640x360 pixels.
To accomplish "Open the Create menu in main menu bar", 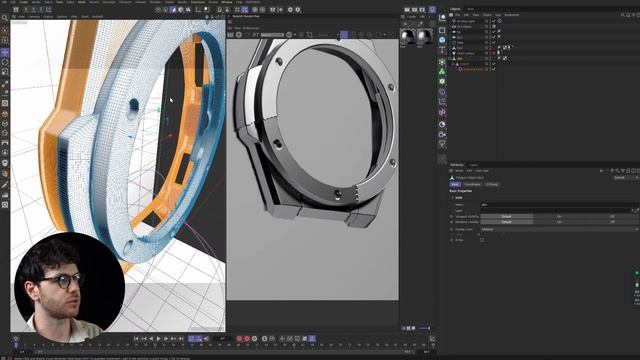I will pyautogui.click(x=24, y=2).
